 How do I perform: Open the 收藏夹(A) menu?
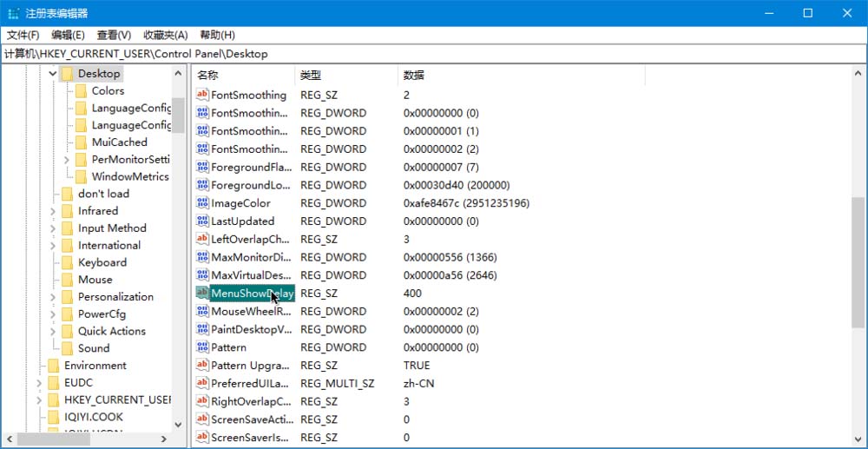click(166, 35)
